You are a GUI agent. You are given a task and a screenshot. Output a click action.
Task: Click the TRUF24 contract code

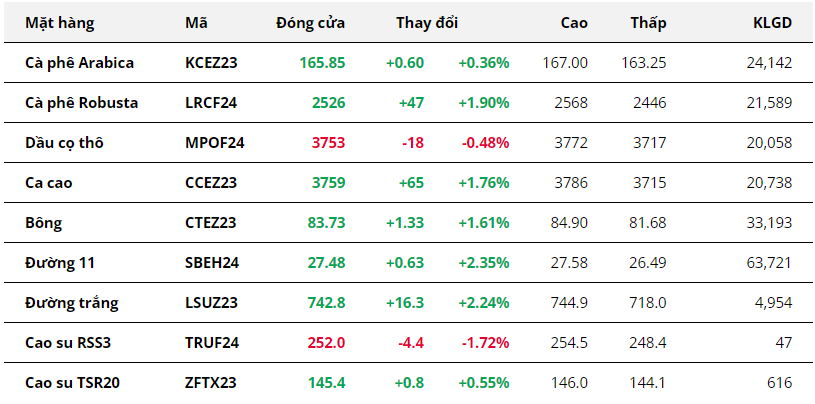[x=214, y=342]
